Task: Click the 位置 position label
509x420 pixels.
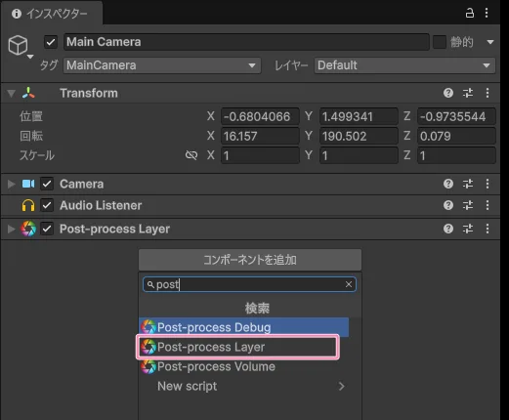Action: coord(31,116)
